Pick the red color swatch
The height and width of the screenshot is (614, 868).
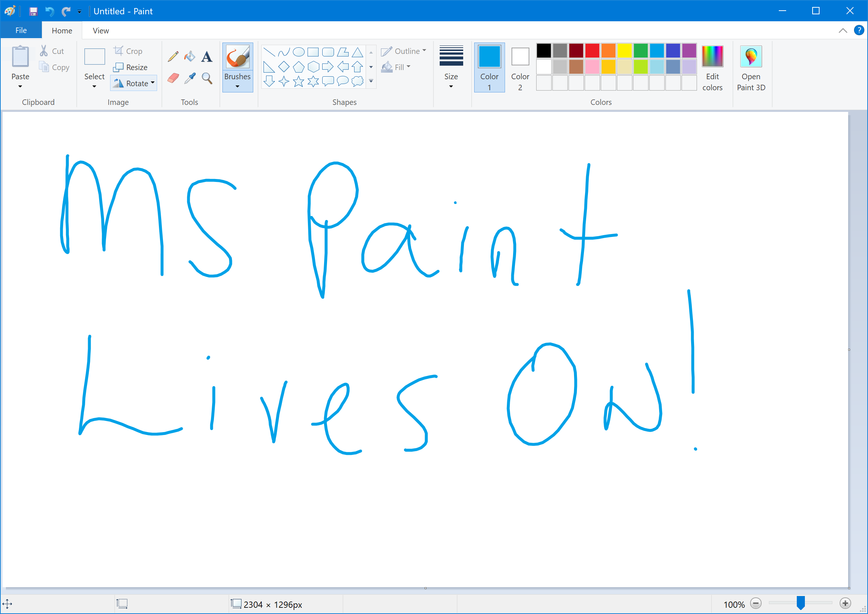tap(592, 50)
